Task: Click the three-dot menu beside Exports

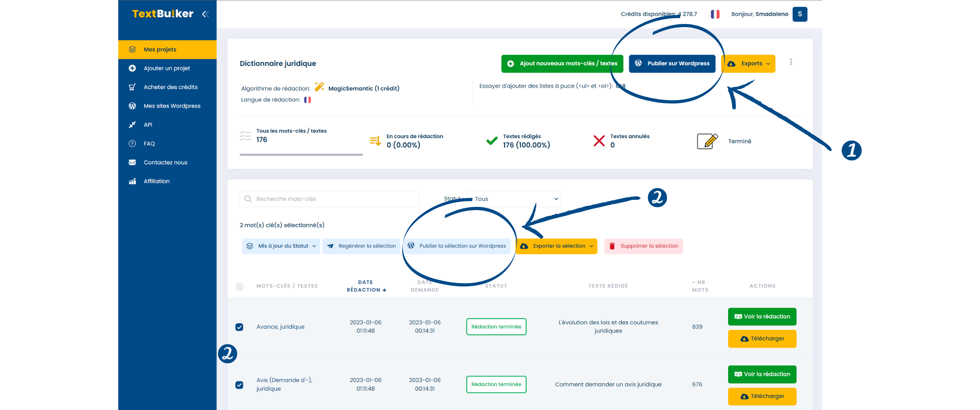Action: [791, 62]
